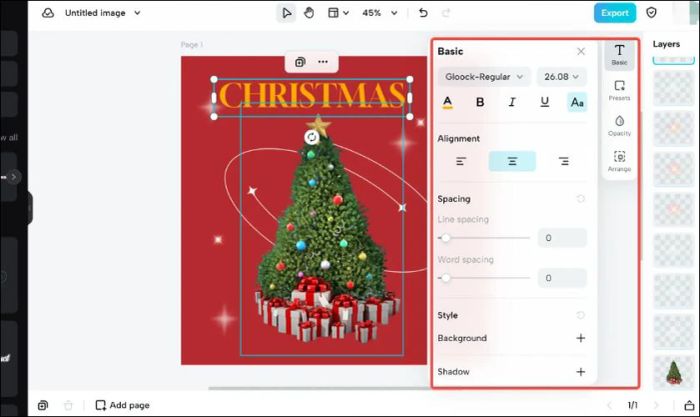The height and width of the screenshot is (417, 700).
Task: Align text to the right
Action: pyautogui.click(x=563, y=161)
